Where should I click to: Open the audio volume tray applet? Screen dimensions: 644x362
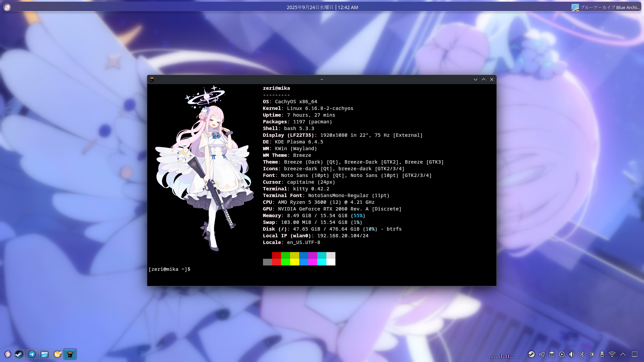click(572, 354)
